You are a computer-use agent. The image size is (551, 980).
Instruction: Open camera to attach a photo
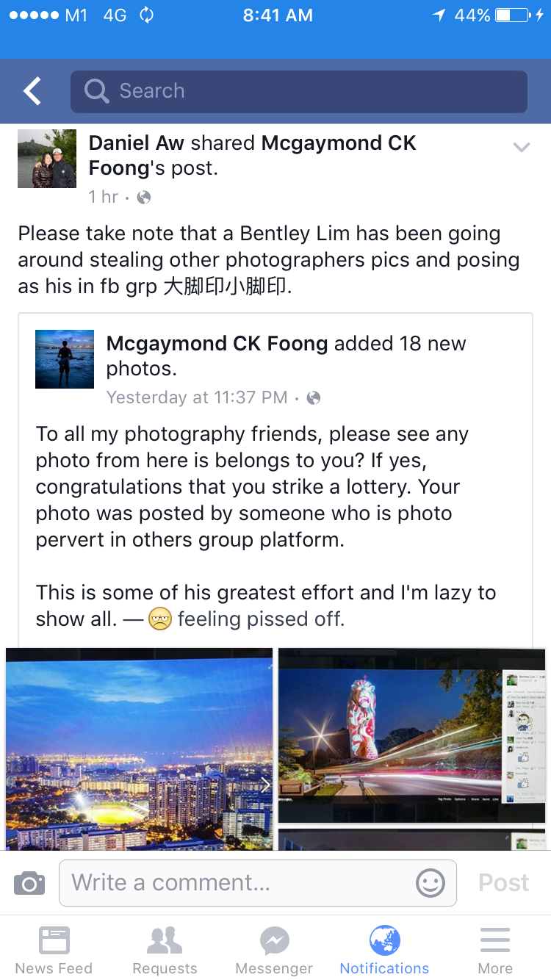(29, 882)
